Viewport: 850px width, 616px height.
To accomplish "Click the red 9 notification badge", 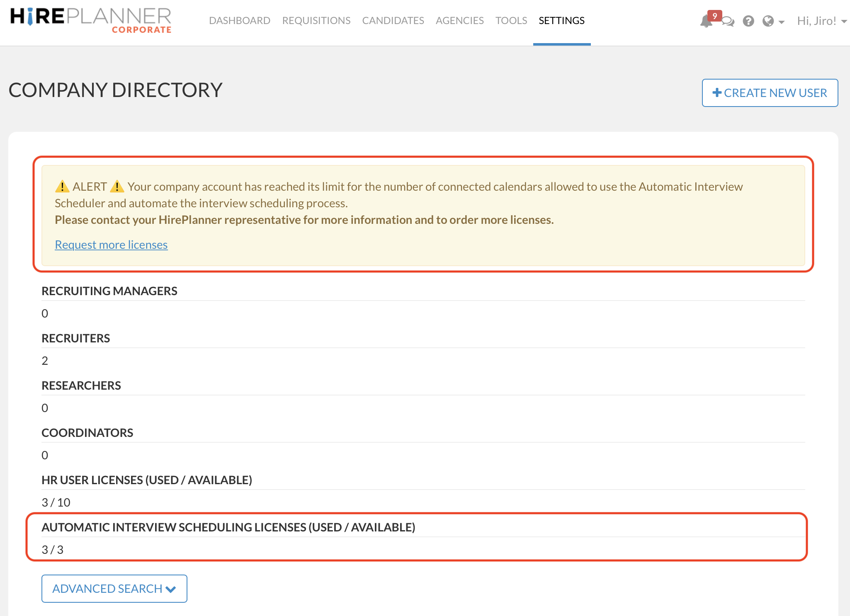I will click(x=715, y=16).
